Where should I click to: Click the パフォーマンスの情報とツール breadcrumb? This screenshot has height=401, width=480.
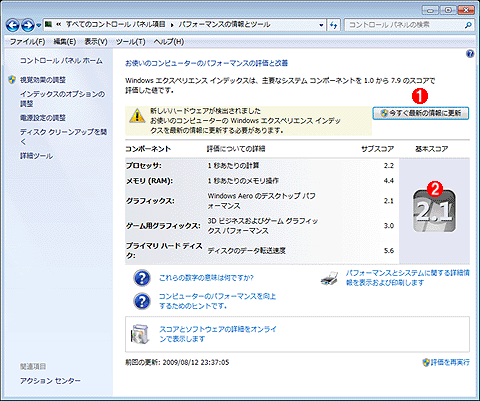(224, 24)
